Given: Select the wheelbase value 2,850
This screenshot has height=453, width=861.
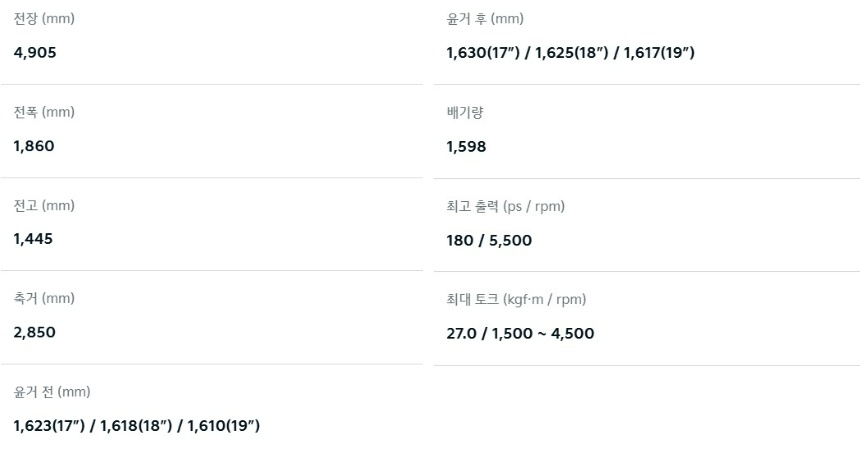Looking at the screenshot, I should click(35, 332).
